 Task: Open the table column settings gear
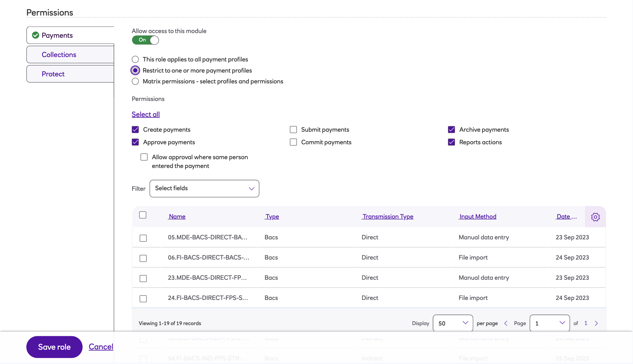click(x=595, y=217)
